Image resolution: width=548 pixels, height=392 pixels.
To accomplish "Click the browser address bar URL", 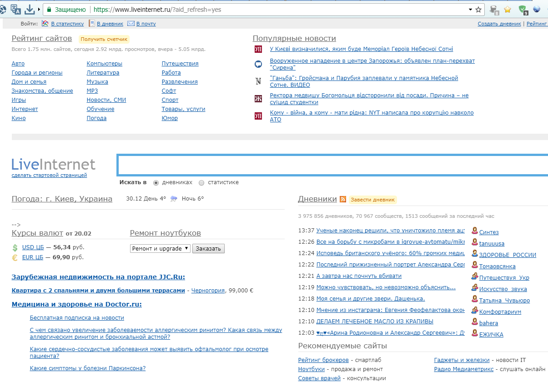I will (157, 10).
